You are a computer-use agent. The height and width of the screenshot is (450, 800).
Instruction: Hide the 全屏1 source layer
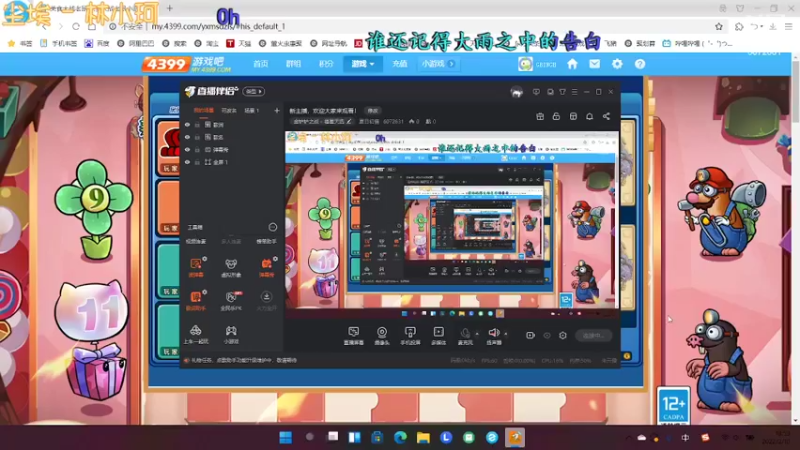(187, 162)
